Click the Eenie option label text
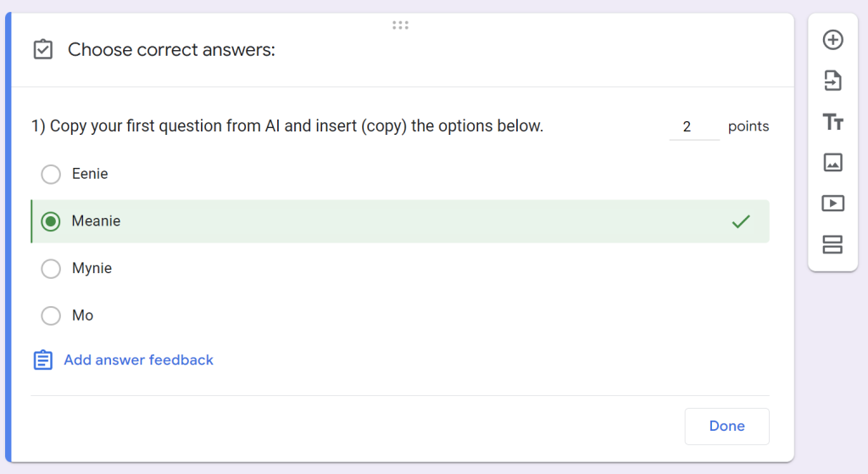 coord(90,174)
